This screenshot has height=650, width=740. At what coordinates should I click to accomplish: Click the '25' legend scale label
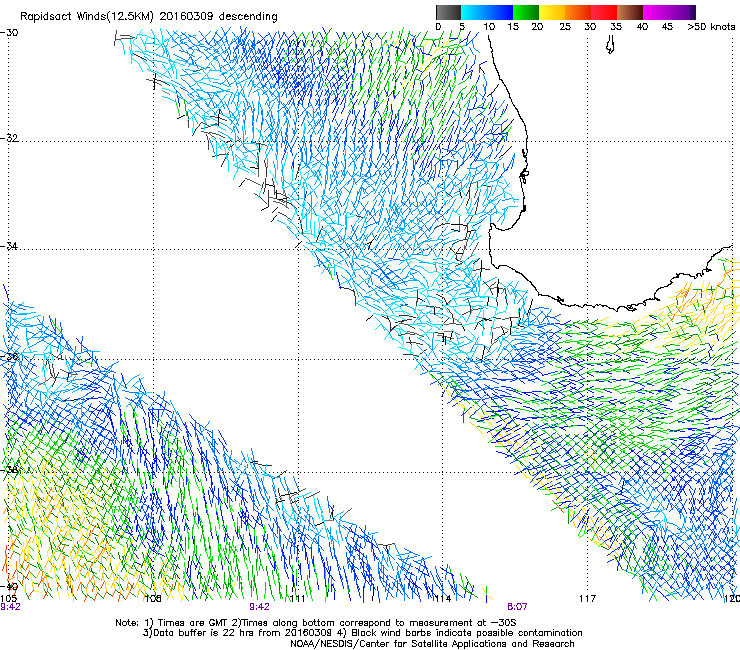point(564,27)
